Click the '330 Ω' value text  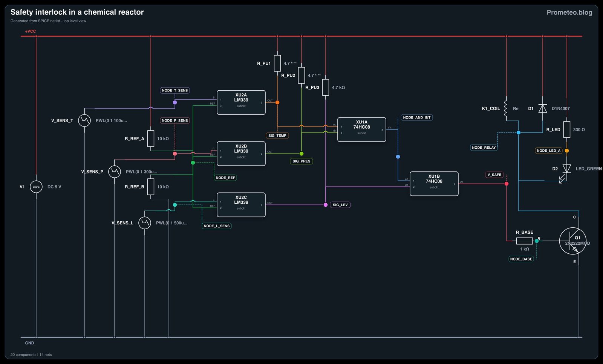pyautogui.click(x=579, y=129)
